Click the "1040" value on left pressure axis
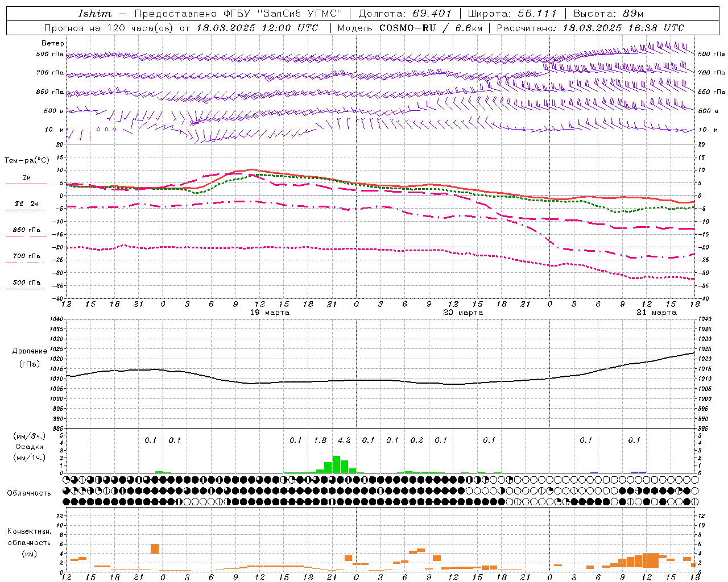Viewport: 728px width, 582px height. point(57,319)
